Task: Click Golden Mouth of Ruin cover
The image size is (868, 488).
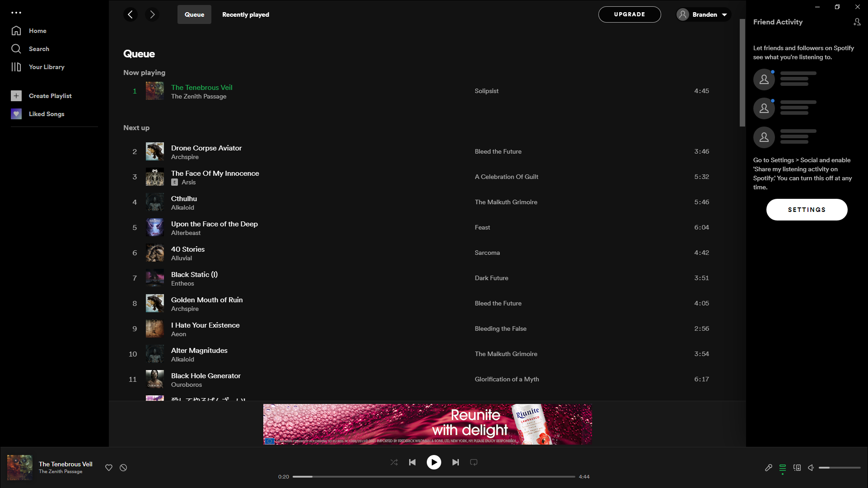Action: (x=155, y=303)
